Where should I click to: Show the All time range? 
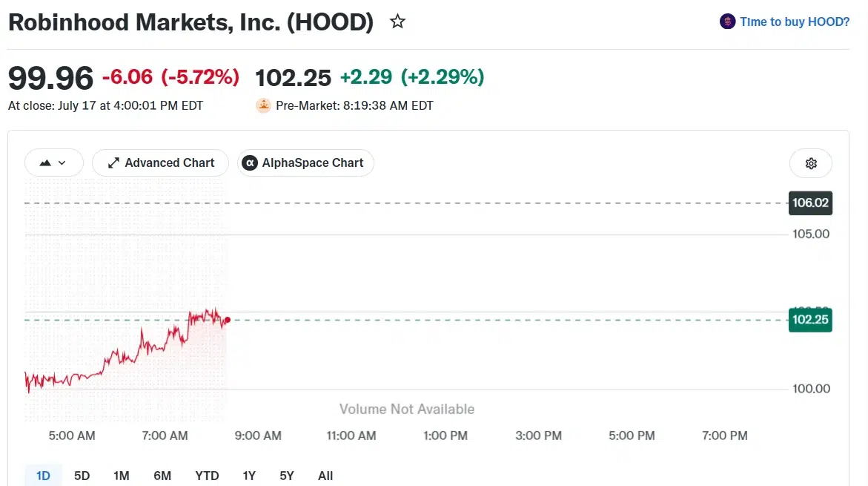click(325, 476)
